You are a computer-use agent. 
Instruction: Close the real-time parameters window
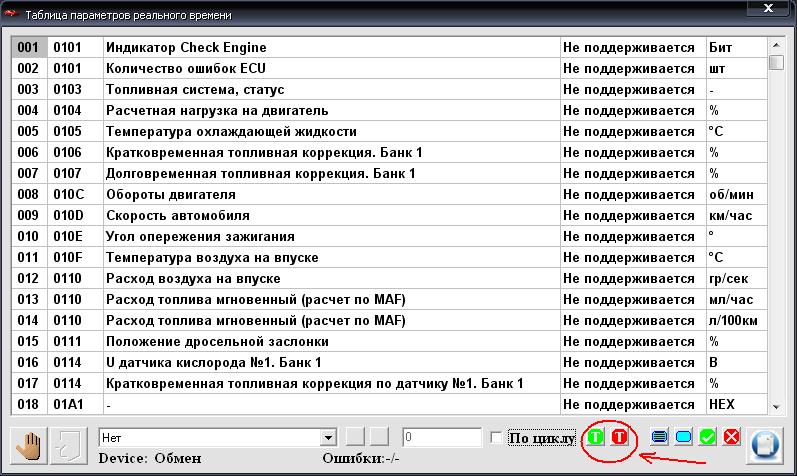[x=769, y=8]
